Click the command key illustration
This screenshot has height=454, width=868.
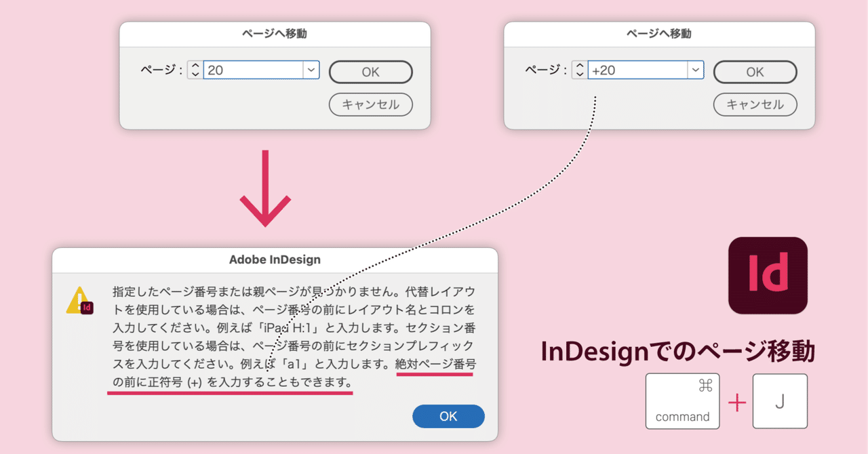click(x=682, y=400)
